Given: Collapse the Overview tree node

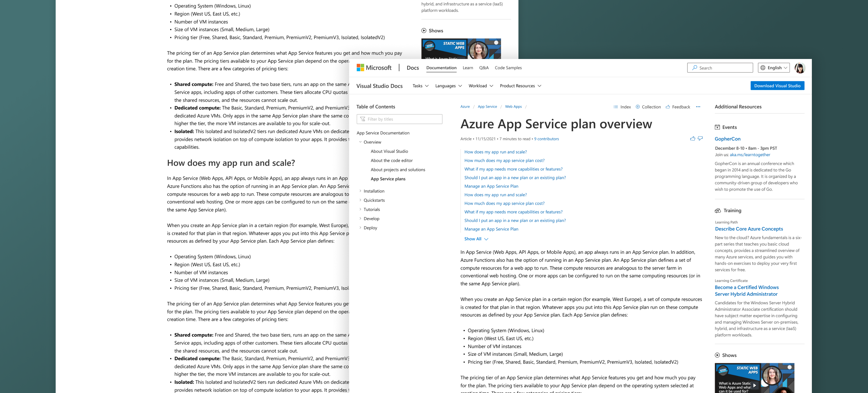Looking at the screenshot, I should (x=360, y=142).
